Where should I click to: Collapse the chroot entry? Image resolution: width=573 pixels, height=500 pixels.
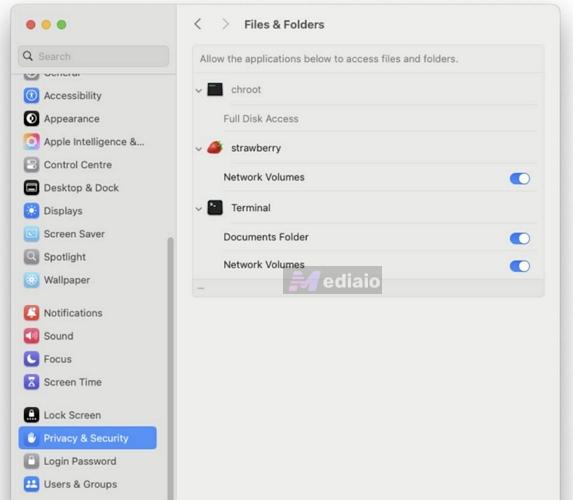(x=198, y=90)
